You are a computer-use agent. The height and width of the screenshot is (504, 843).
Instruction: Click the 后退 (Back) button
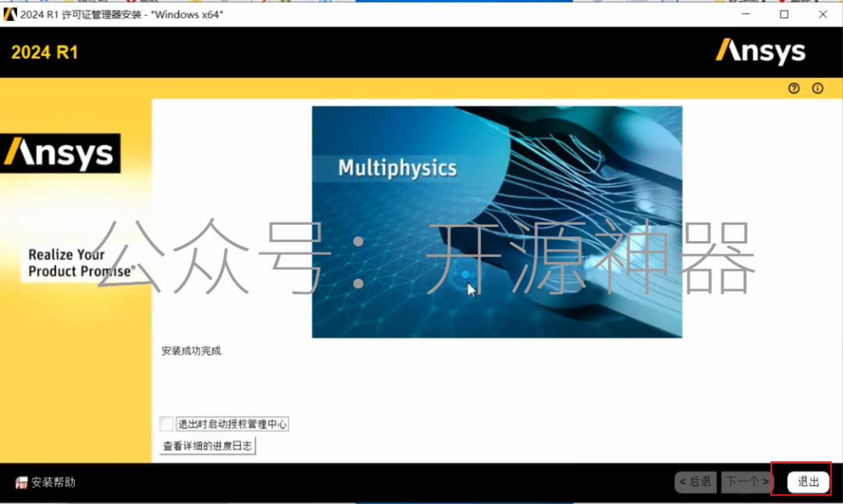(695, 481)
